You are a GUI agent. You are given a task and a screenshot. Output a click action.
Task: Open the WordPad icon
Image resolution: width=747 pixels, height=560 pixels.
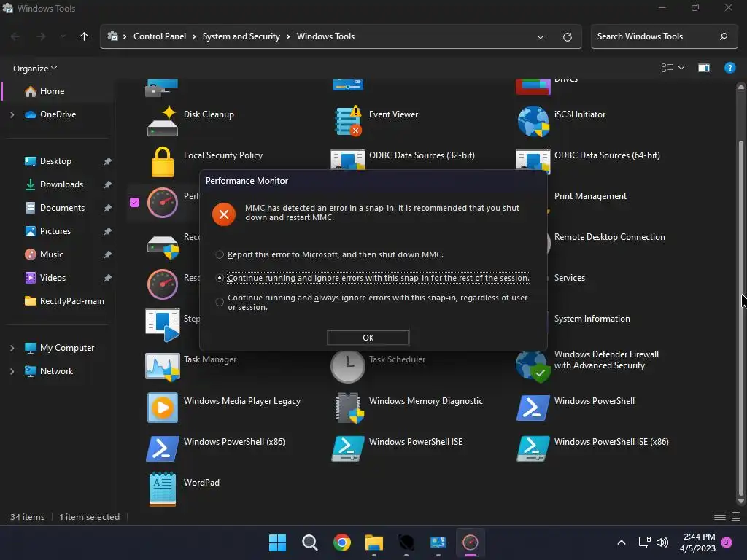tap(163, 489)
